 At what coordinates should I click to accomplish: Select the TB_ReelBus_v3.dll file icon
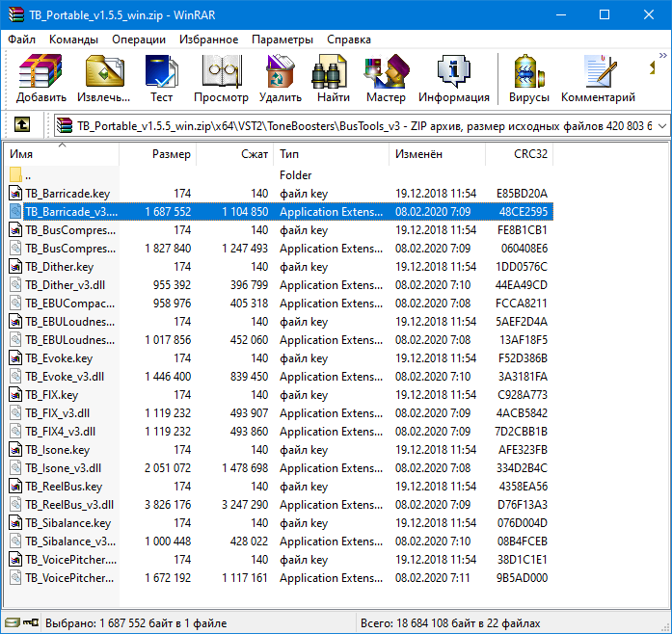[x=15, y=505]
